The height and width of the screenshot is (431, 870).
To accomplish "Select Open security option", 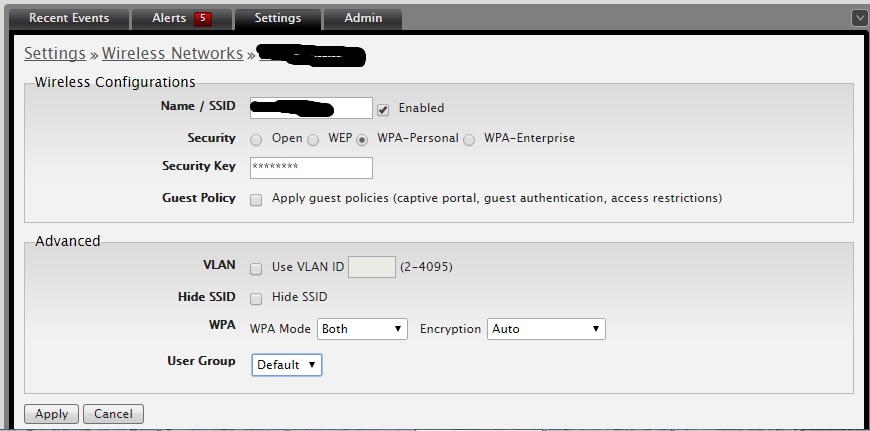I will coord(257,139).
